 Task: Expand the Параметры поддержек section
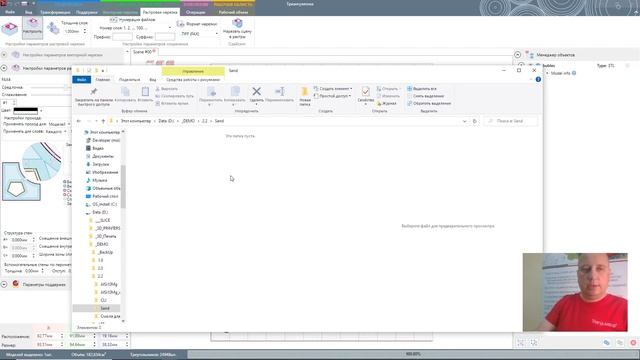(x=4, y=284)
